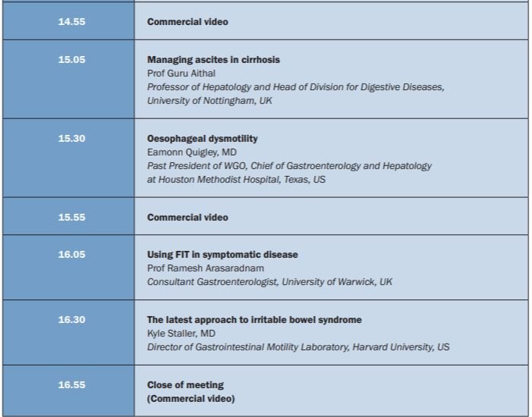Select the 'Oesophageal dysmotility' session title
Image resolution: width=532 pixels, height=417 pixels.
pyautogui.click(x=202, y=139)
